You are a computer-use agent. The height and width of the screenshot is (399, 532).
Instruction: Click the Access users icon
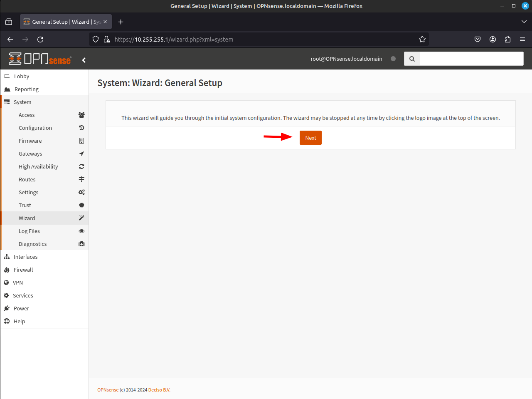tap(81, 115)
